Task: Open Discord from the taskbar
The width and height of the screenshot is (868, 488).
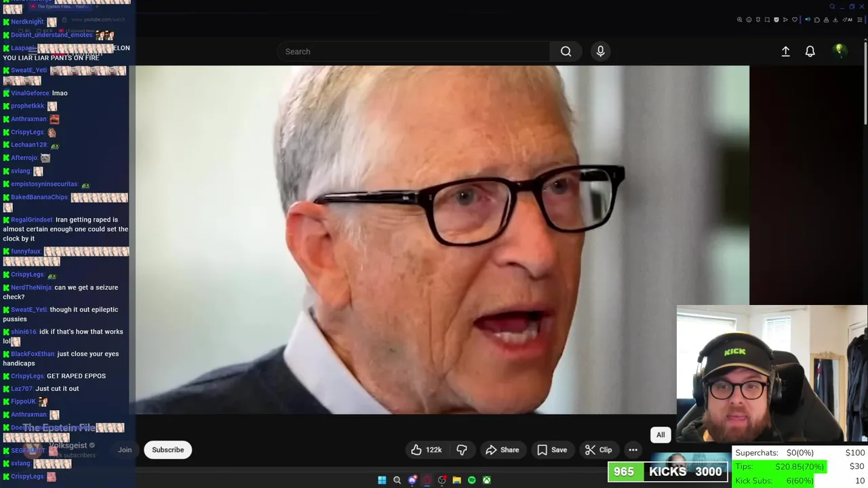Action: tap(412, 480)
